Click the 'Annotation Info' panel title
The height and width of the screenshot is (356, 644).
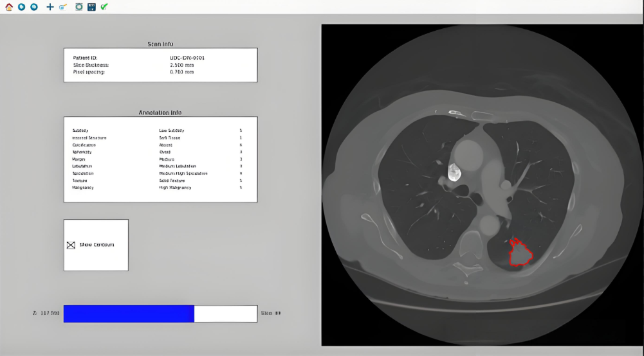(160, 112)
